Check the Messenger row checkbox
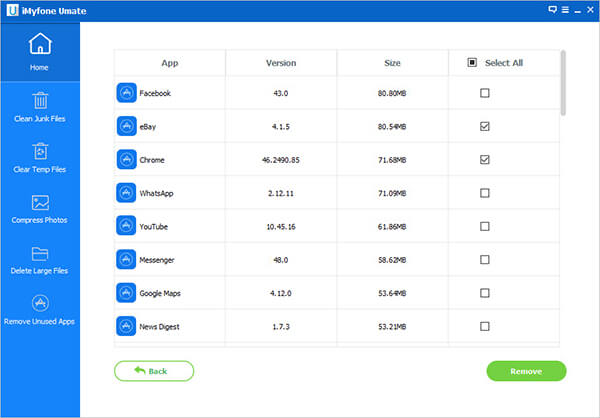Image resolution: width=600 pixels, height=418 pixels. pyautogui.click(x=484, y=260)
